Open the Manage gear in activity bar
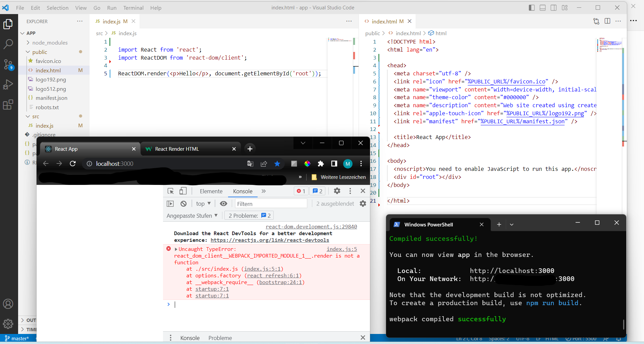 click(8, 324)
